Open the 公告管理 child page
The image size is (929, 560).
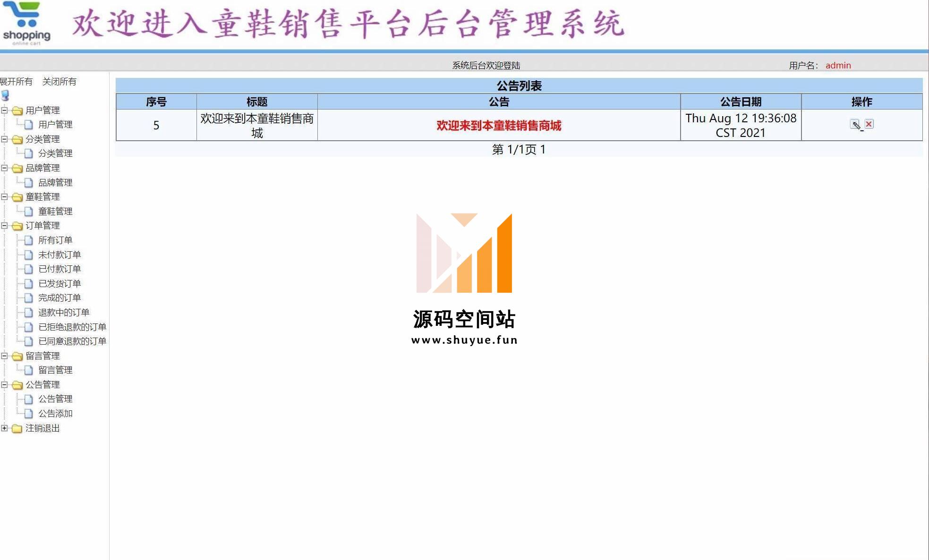coord(55,399)
